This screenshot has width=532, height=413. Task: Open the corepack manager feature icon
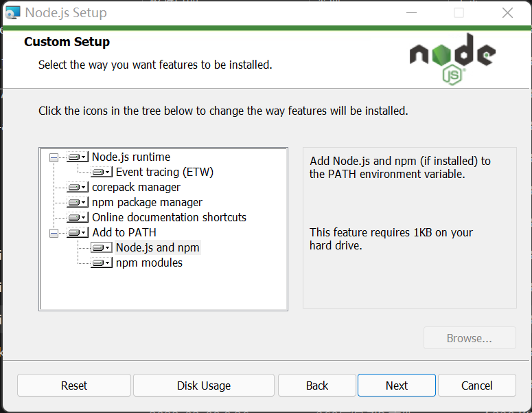pyautogui.click(x=78, y=187)
